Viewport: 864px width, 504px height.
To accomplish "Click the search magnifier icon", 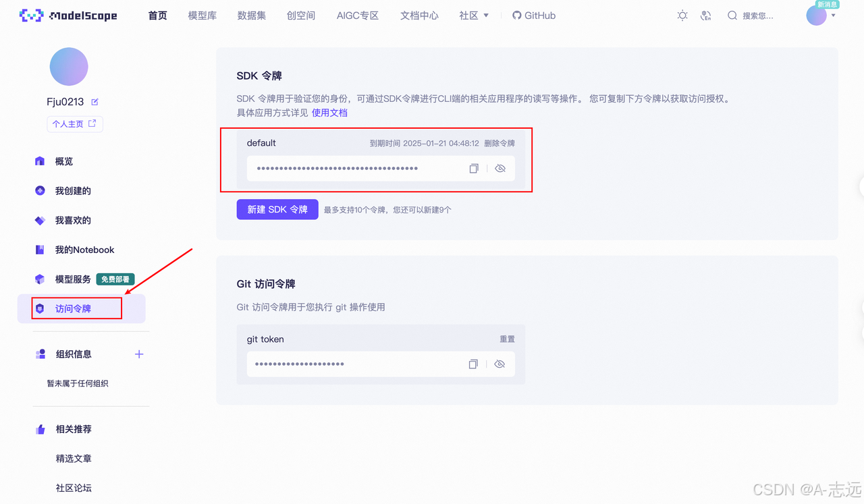I will (732, 16).
